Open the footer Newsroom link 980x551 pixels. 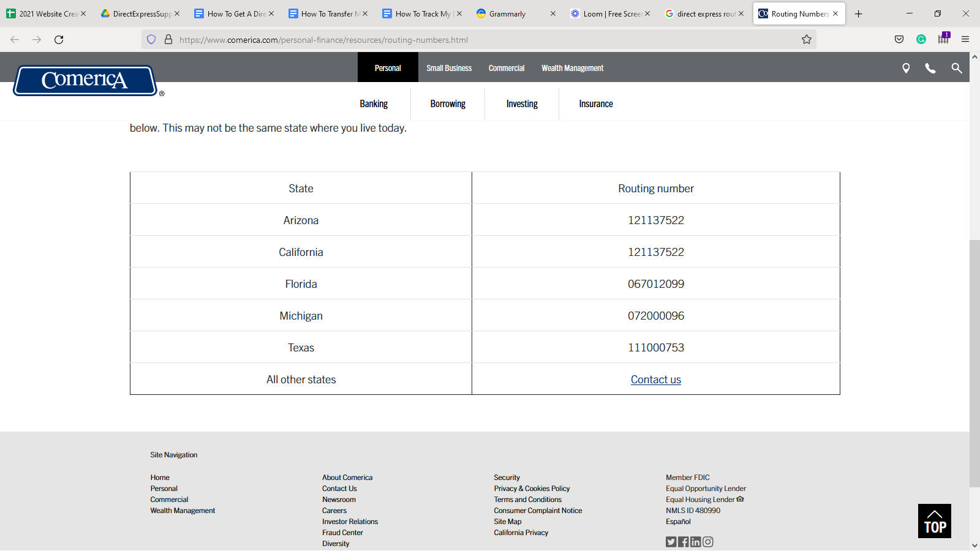click(339, 500)
